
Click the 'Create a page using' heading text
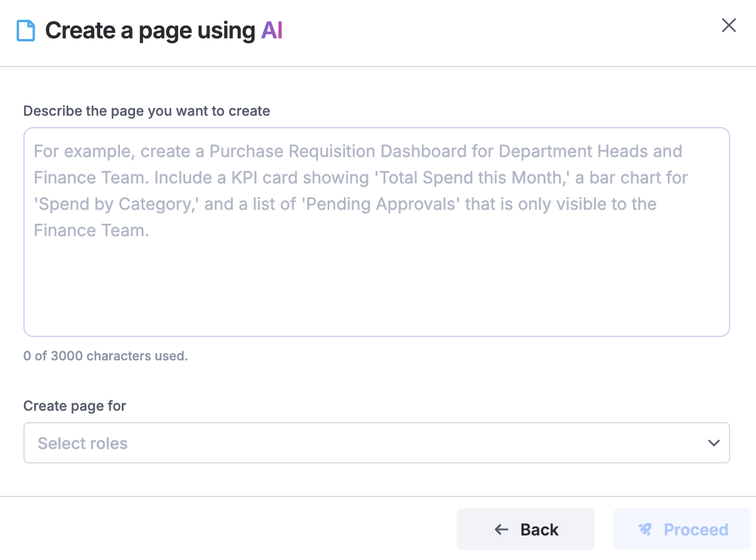coord(150,31)
